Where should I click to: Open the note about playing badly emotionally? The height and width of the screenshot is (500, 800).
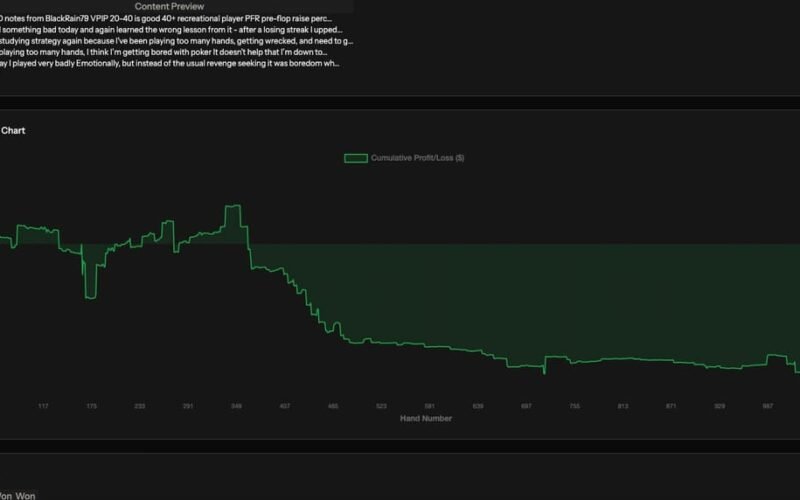pos(175,63)
